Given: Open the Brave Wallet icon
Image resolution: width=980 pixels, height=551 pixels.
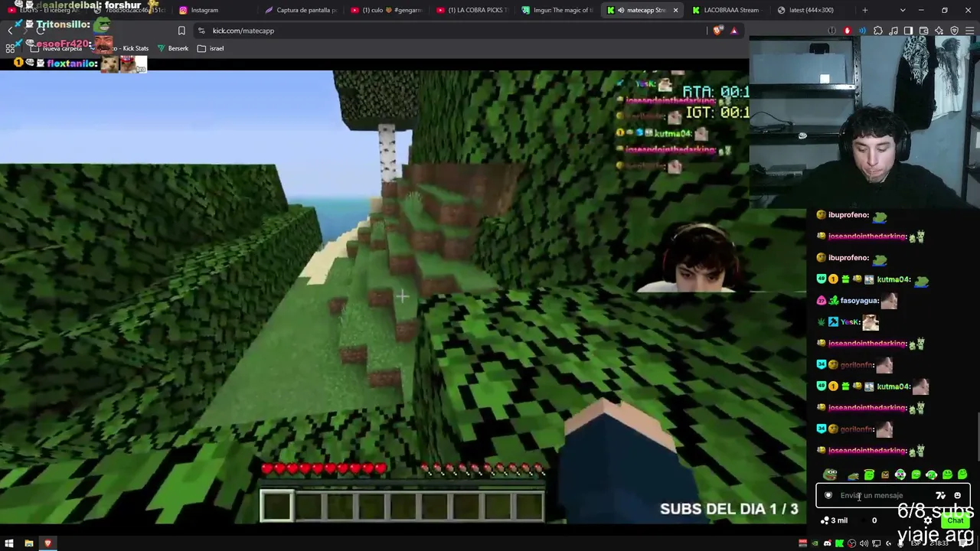Looking at the screenshot, I should (924, 31).
